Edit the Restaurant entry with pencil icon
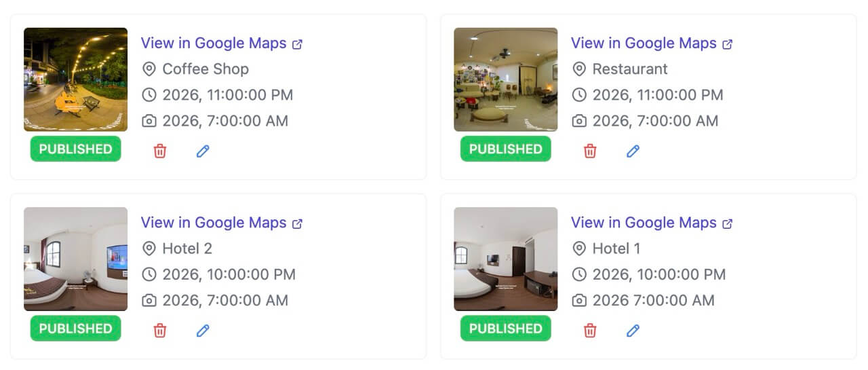This screenshot has width=868, height=370. pyautogui.click(x=633, y=151)
